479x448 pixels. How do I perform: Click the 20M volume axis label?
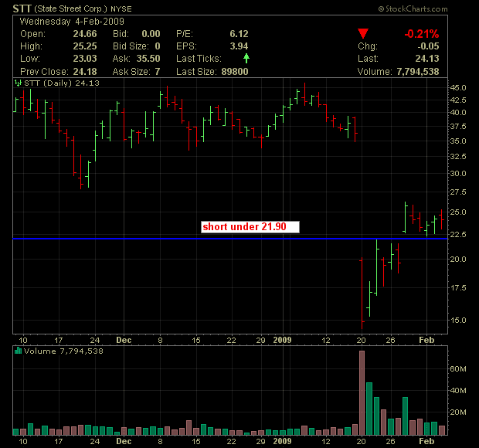click(458, 412)
